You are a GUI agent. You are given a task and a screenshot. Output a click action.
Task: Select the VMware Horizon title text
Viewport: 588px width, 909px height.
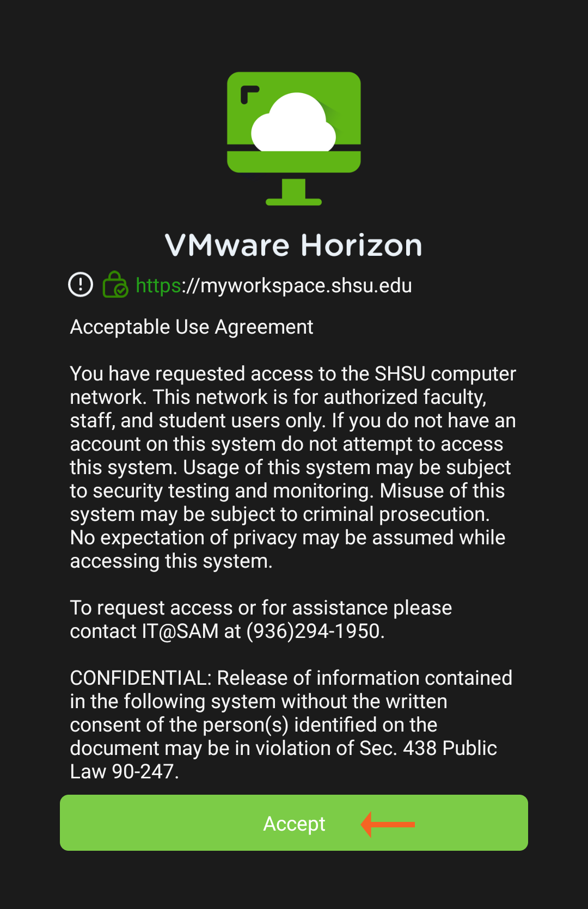294,245
